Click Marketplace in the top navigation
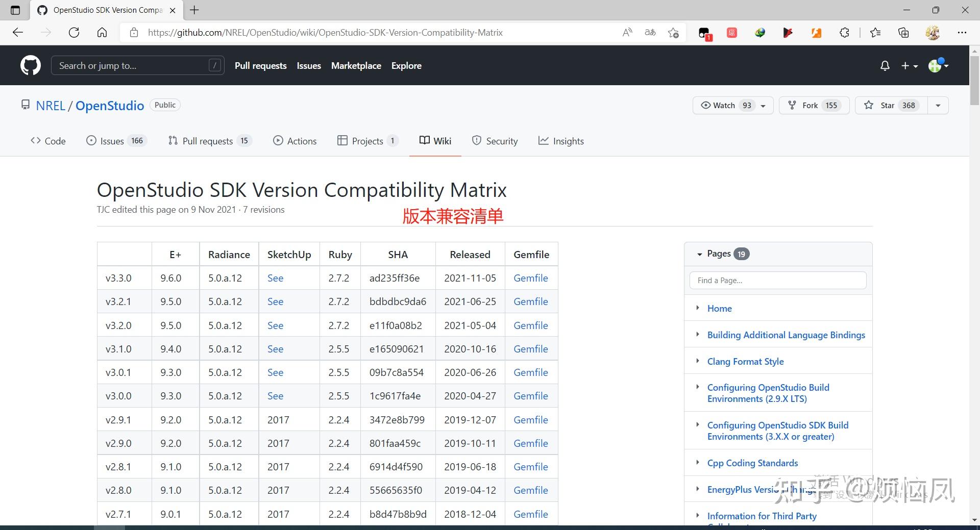 point(356,65)
